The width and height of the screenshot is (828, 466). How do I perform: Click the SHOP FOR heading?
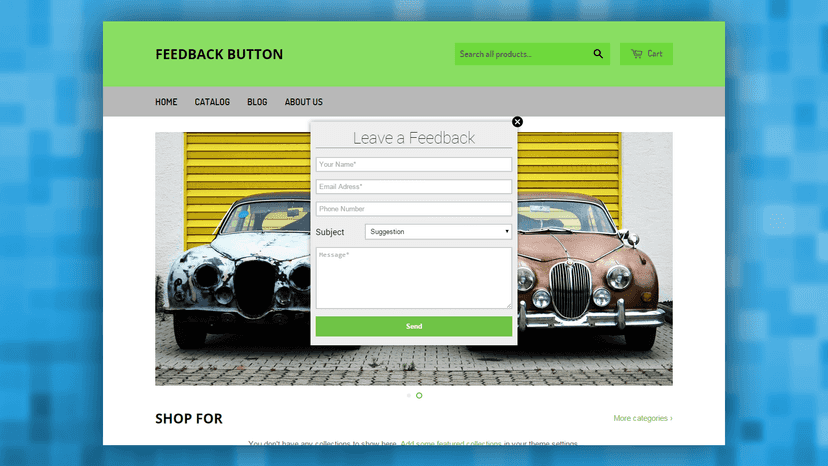pos(189,418)
